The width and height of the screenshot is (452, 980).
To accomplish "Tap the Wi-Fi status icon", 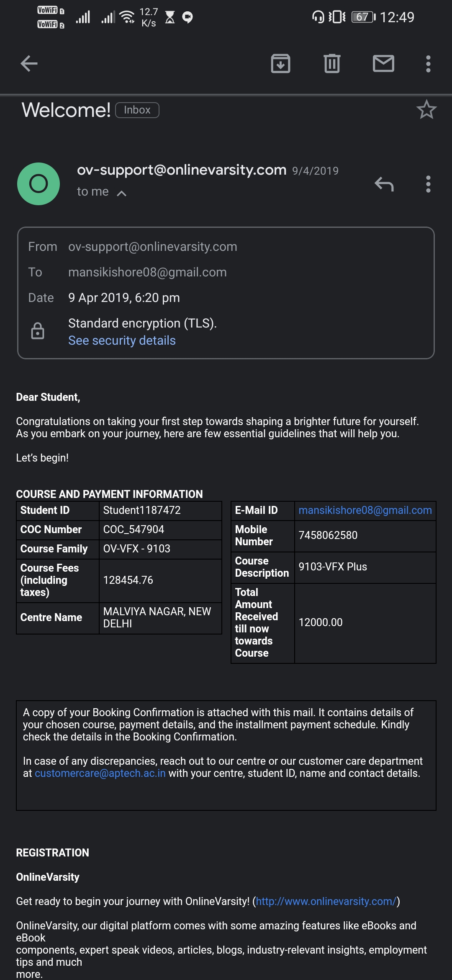I will tap(127, 17).
